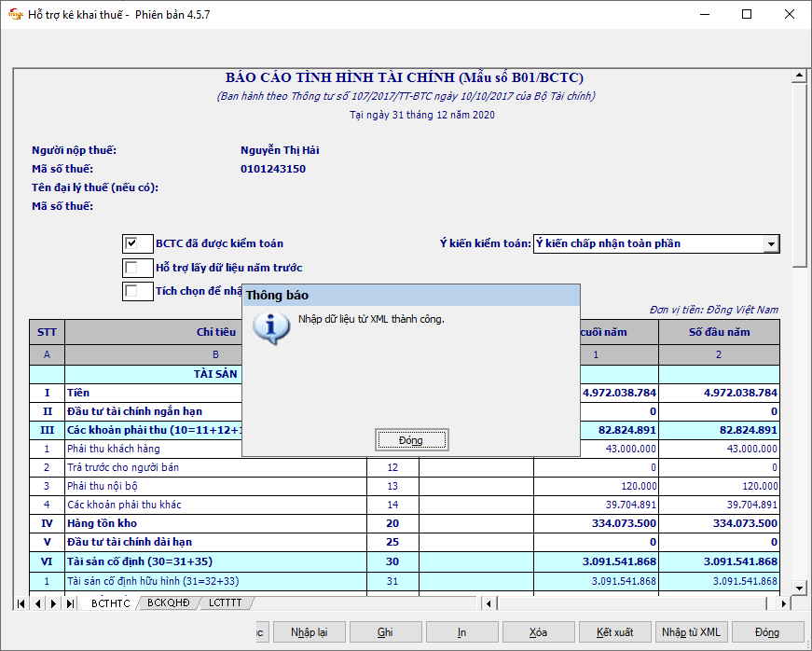The image size is (812, 651).
Task: Click the 'Nhập từ XML' button
Action: click(x=690, y=632)
